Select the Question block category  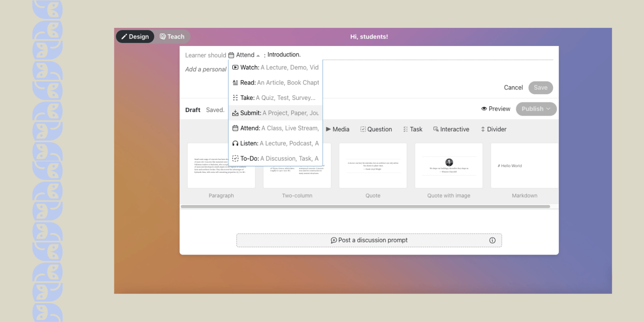pos(376,129)
